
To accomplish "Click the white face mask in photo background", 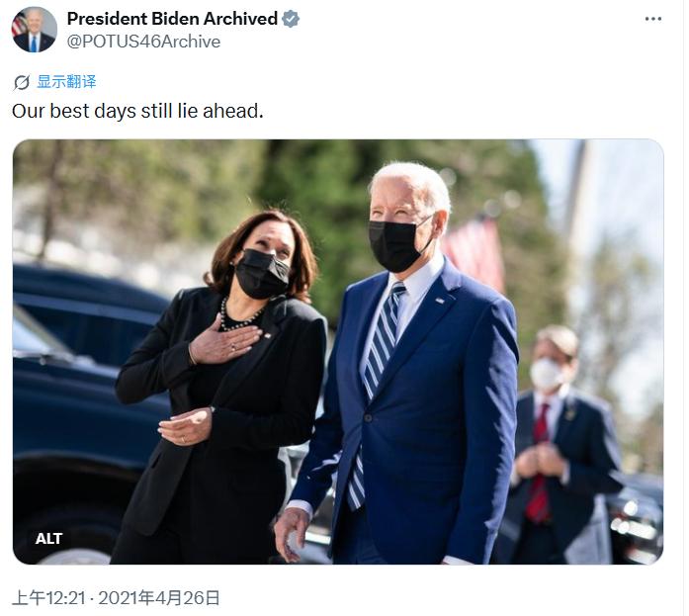I will click(x=547, y=374).
